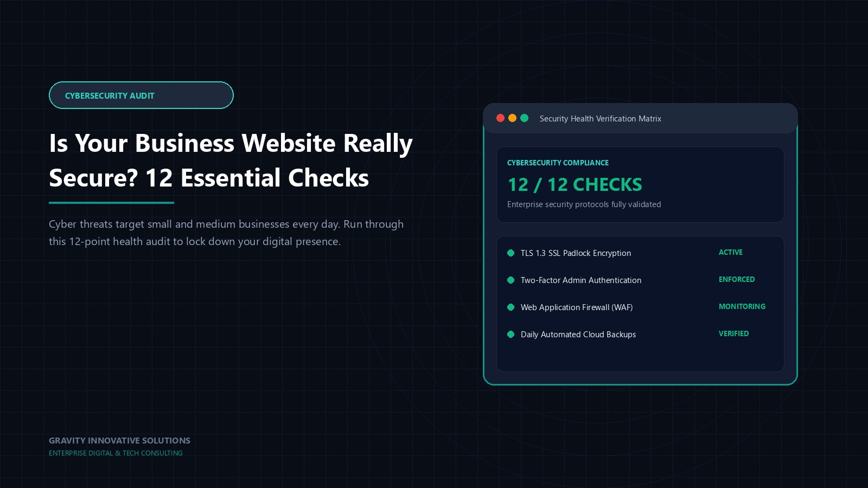Click the ENFORCED status label
Screen dimensions: 868x488
pyautogui.click(x=737, y=280)
